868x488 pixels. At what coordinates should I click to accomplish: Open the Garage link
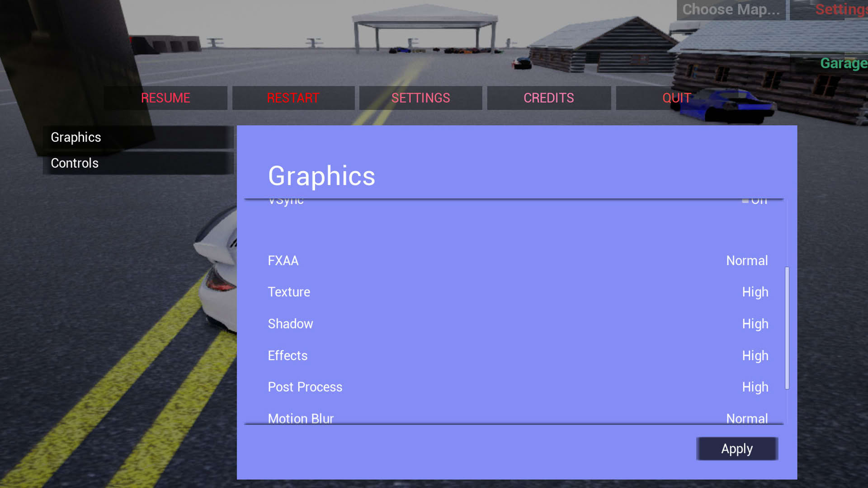point(844,63)
